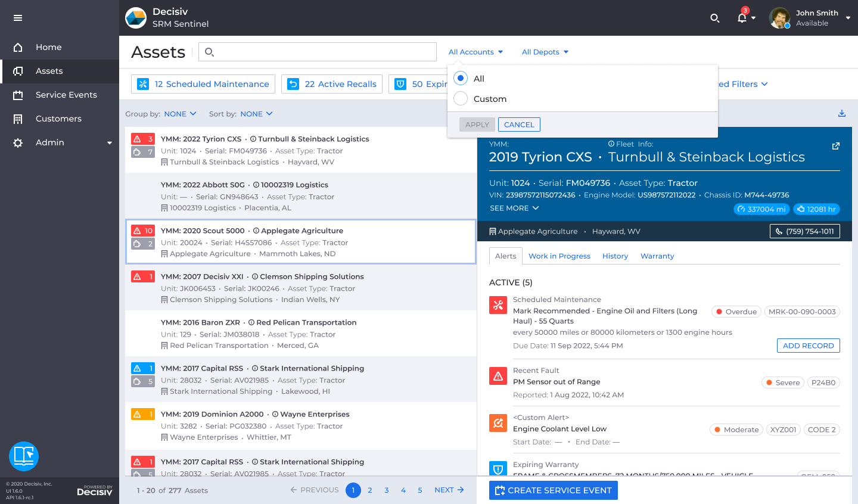Click the Service Events calendar icon
Image resolution: width=858 pixels, height=504 pixels.
[x=18, y=95]
